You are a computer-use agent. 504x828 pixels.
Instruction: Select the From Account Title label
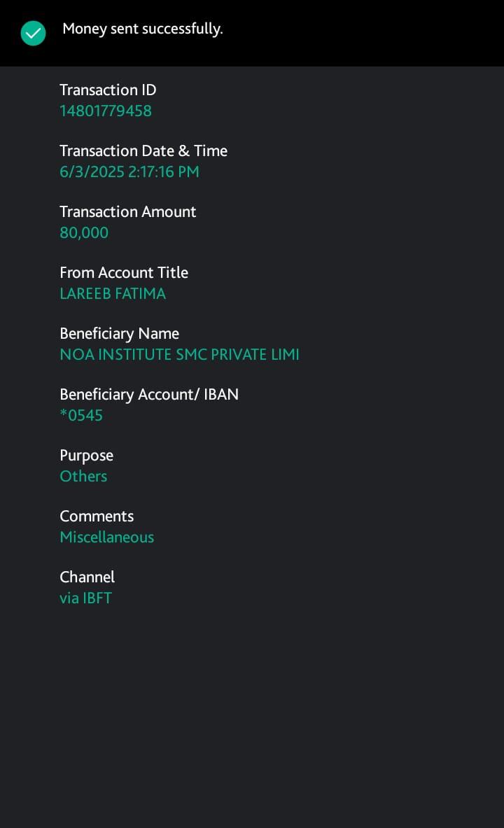[124, 273]
